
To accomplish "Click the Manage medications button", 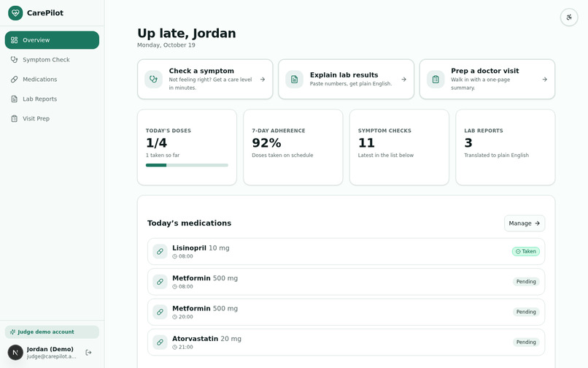I will tap(525, 223).
